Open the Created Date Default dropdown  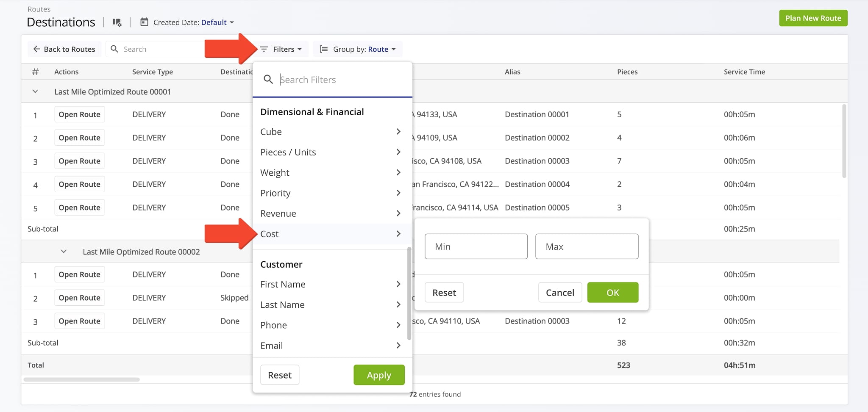coord(217,22)
